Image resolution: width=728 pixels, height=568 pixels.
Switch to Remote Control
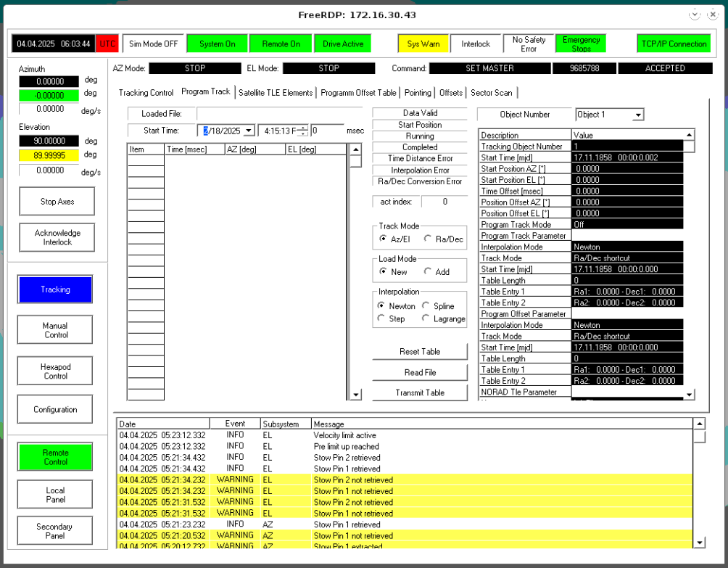pos(55,457)
